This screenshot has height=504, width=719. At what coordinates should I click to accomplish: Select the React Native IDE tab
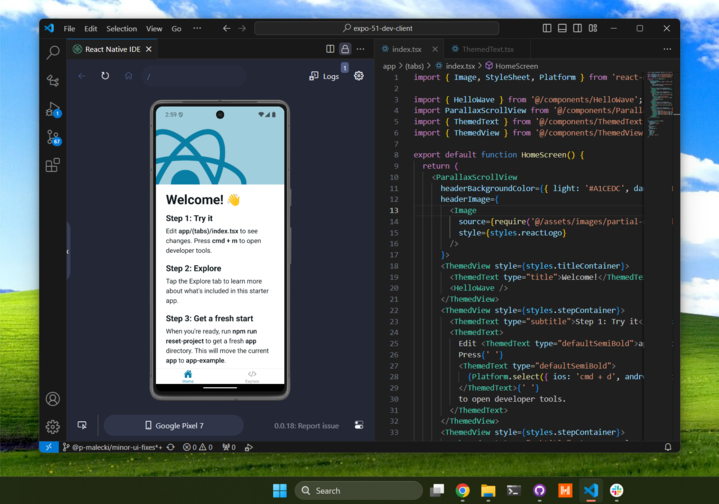(x=112, y=49)
